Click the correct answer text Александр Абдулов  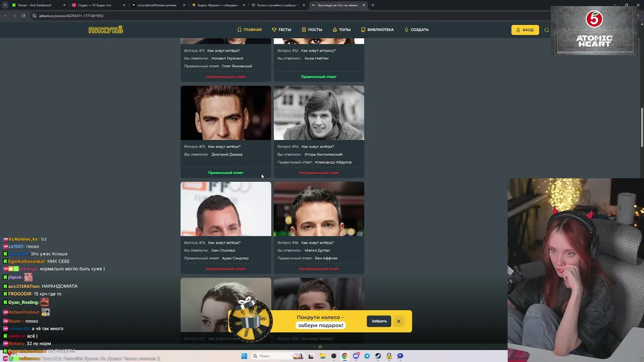tap(333, 162)
